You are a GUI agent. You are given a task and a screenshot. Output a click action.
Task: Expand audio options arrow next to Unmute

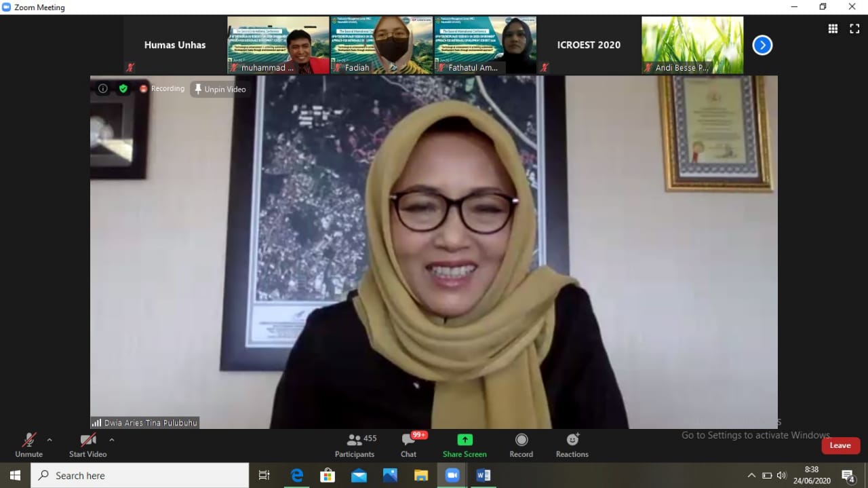[x=50, y=440]
